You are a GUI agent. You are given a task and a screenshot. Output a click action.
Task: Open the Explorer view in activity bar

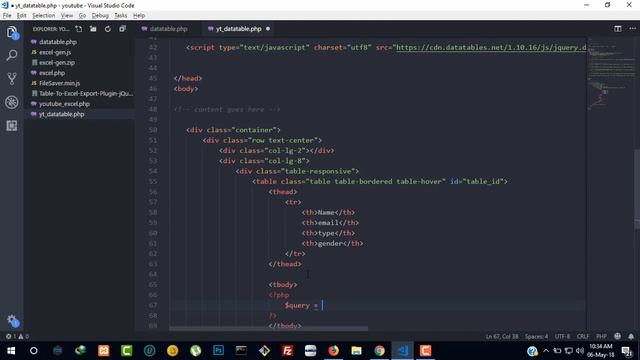(x=12, y=33)
